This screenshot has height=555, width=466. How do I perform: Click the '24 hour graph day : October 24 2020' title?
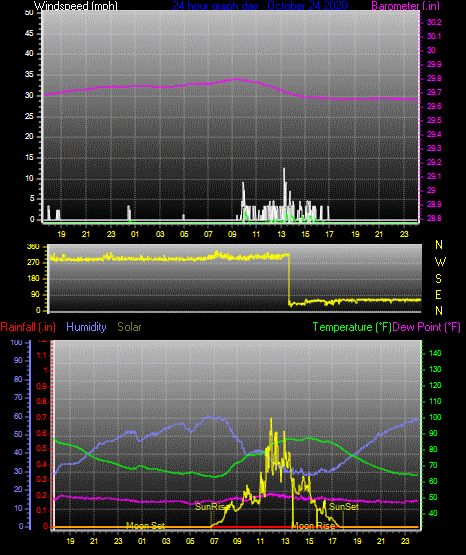260,5
